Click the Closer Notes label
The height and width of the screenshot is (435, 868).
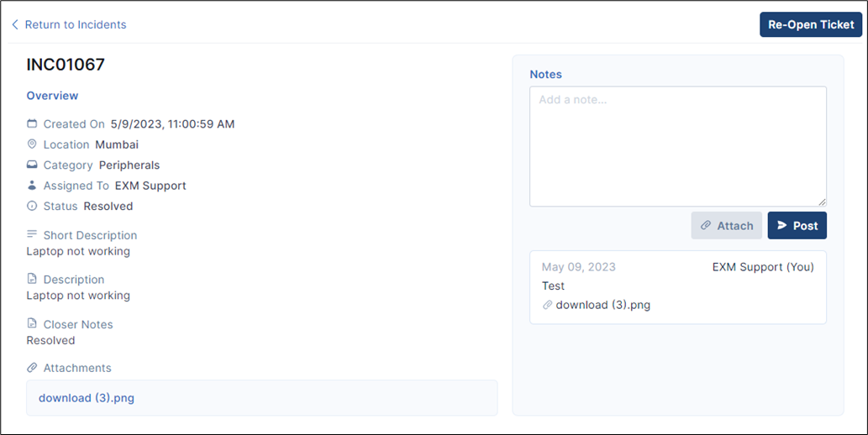tap(78, 324)
